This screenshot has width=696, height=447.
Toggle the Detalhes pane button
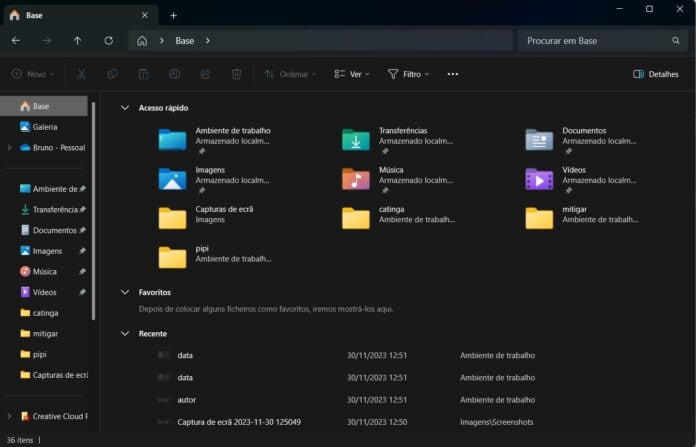pos(656,74)
